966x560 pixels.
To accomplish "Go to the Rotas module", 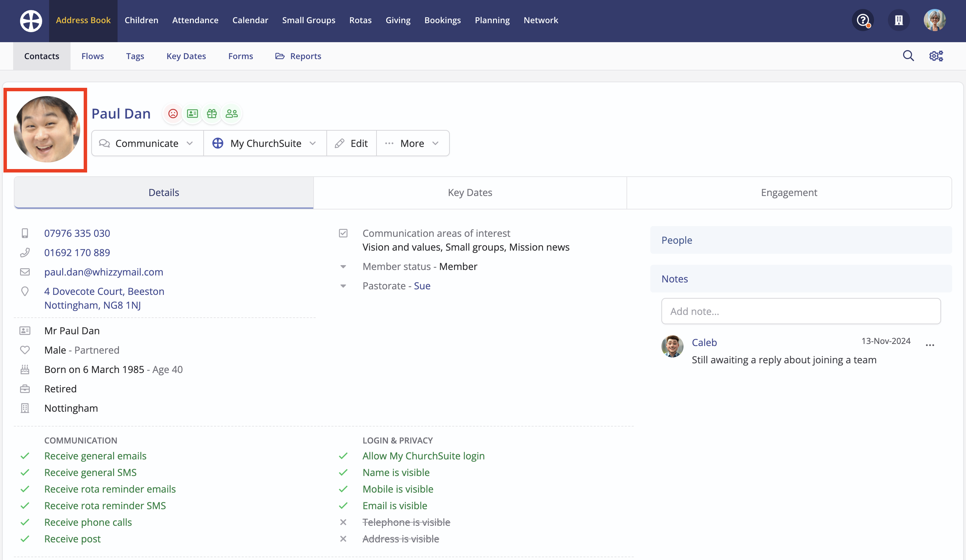I will (x=360, y=20).
